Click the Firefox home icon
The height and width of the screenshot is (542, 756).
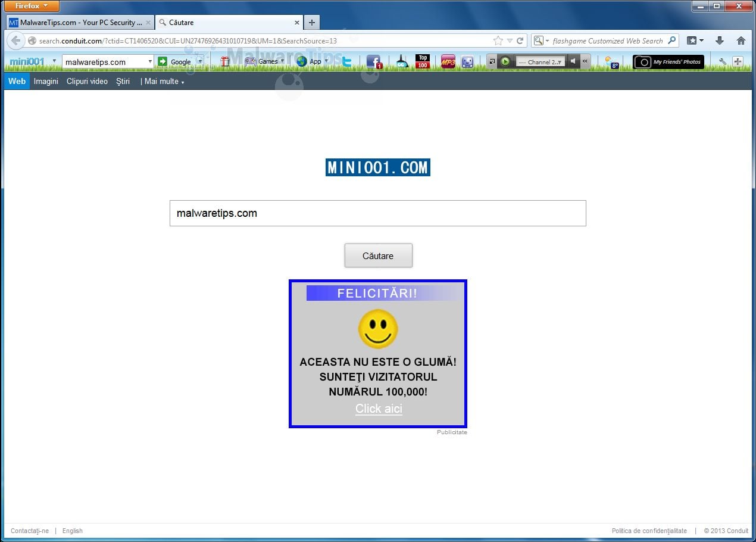point(741,41)
